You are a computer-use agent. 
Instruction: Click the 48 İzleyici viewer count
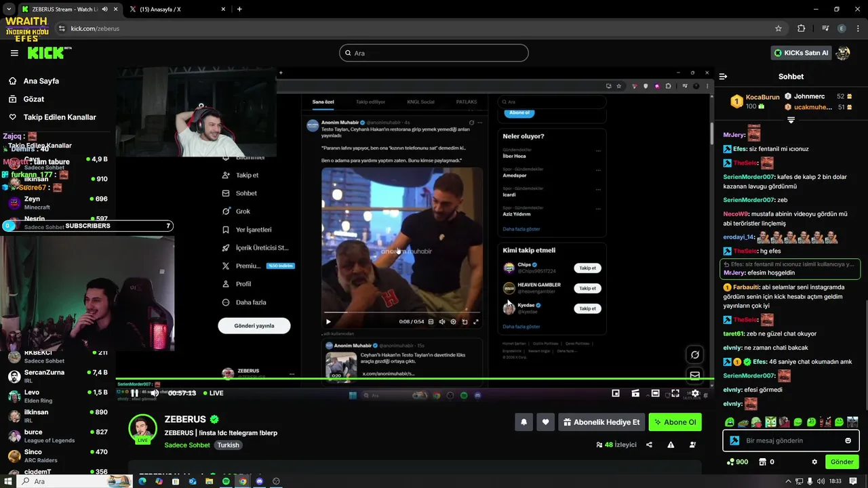pos(616,445)
